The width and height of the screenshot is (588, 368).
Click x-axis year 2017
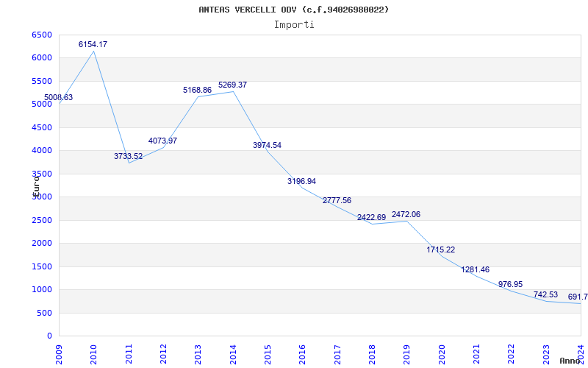(x=337, y=354)
